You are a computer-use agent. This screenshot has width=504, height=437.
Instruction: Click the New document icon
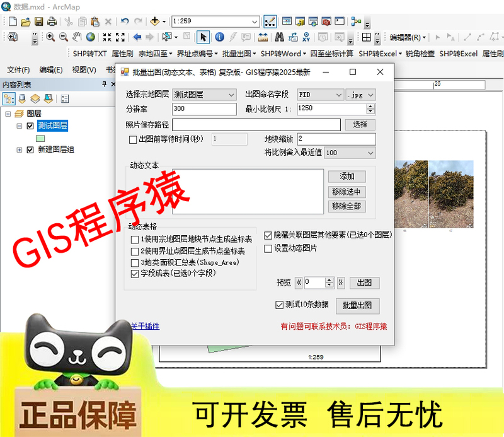13,21
